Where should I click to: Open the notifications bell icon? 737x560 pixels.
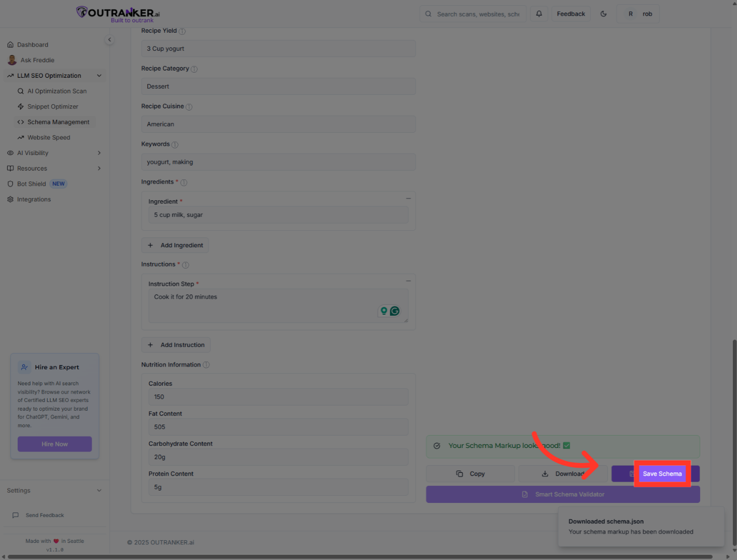click(x=539, y=13)
